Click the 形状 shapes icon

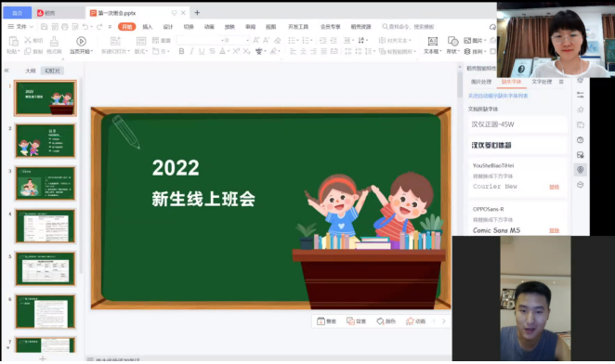tap(452, 41)
